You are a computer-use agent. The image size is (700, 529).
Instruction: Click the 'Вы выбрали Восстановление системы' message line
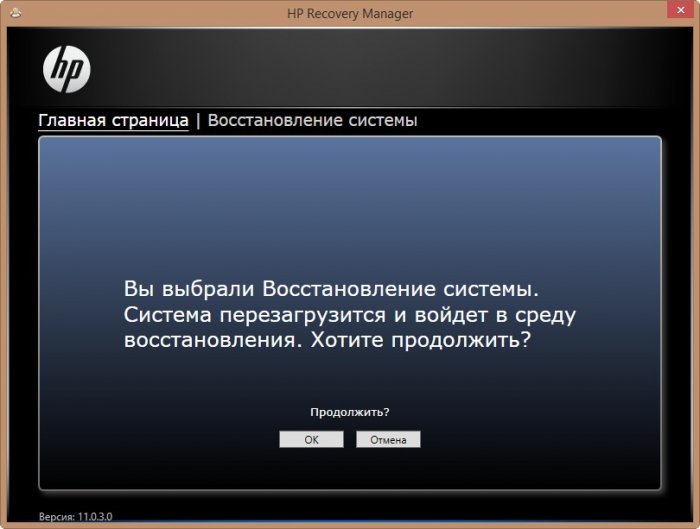[331, 289]
